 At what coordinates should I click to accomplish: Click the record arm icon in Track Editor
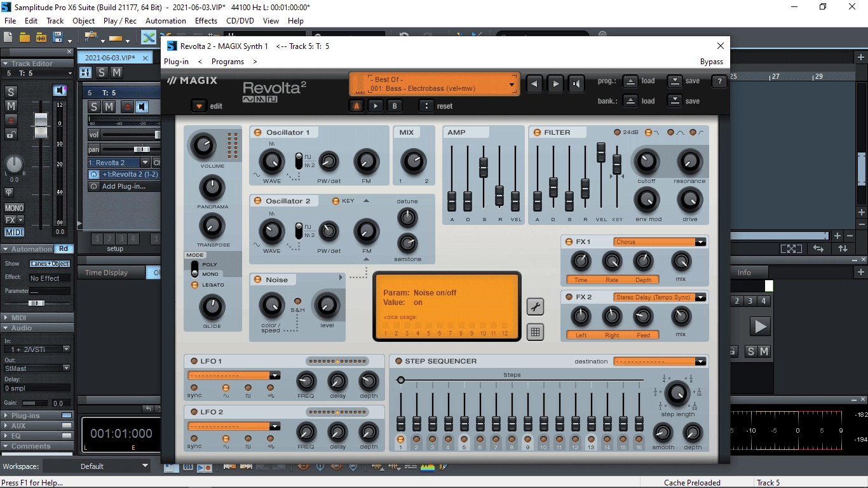11,120
